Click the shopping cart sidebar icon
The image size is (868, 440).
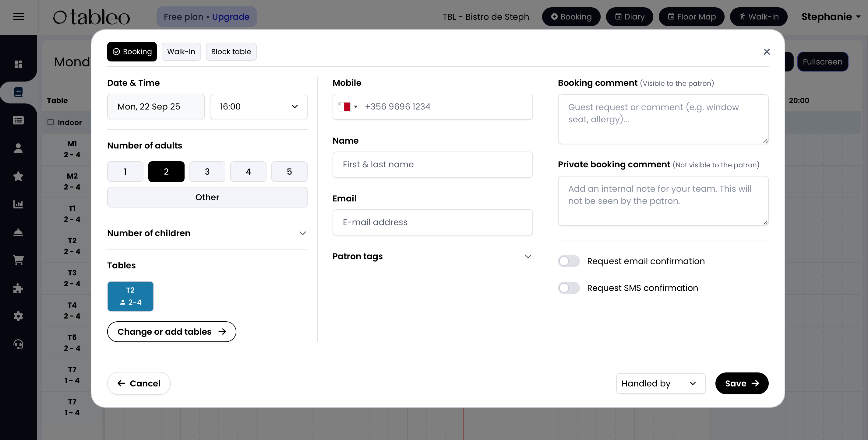(18, 260)
